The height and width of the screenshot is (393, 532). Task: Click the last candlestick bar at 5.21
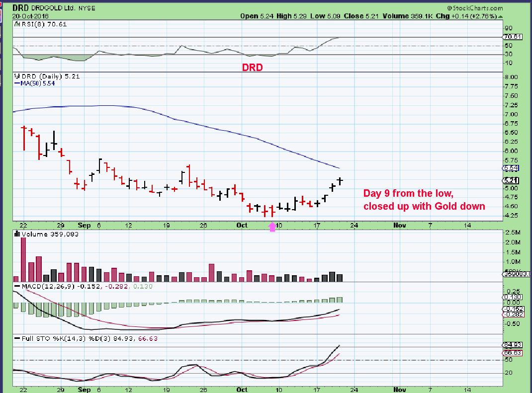tap(340, 181)
